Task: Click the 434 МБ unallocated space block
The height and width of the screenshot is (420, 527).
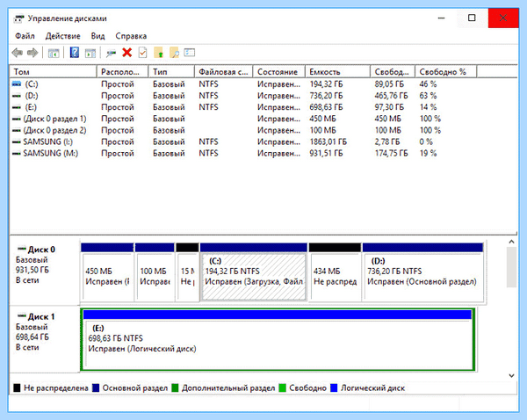Action: pos(335,272)
